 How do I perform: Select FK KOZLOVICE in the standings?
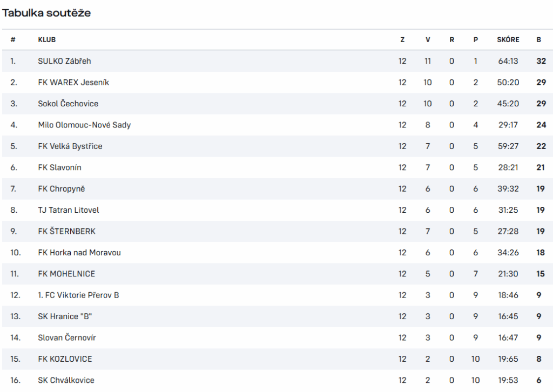pos(65,359)
